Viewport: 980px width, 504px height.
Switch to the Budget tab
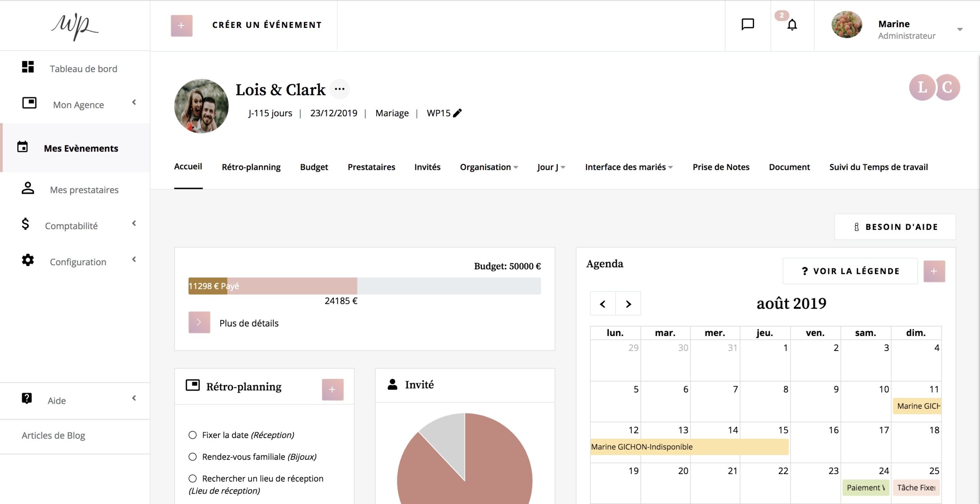click(x=314, y=167)
